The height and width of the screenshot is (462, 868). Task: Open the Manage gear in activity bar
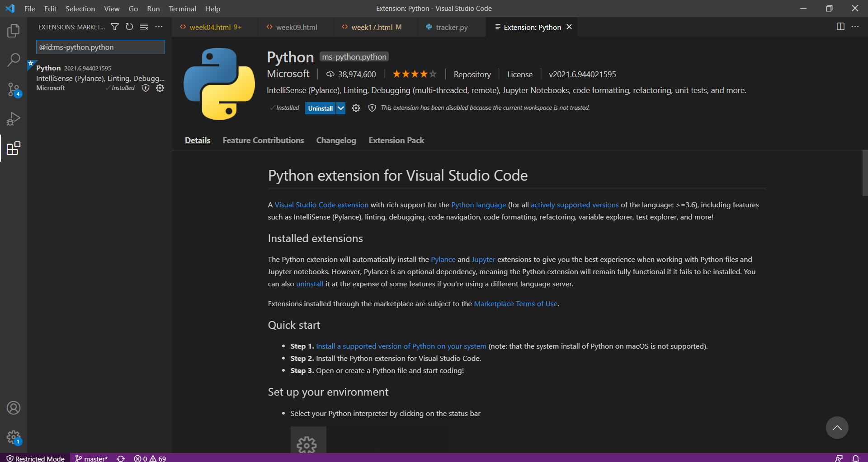(14, 437)
